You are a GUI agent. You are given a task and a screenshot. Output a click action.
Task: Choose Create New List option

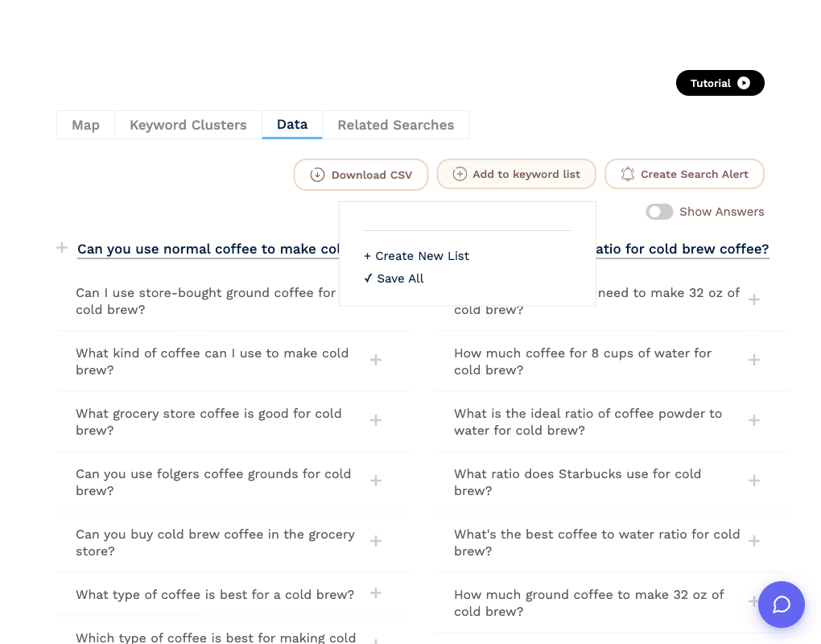point(417,256)
